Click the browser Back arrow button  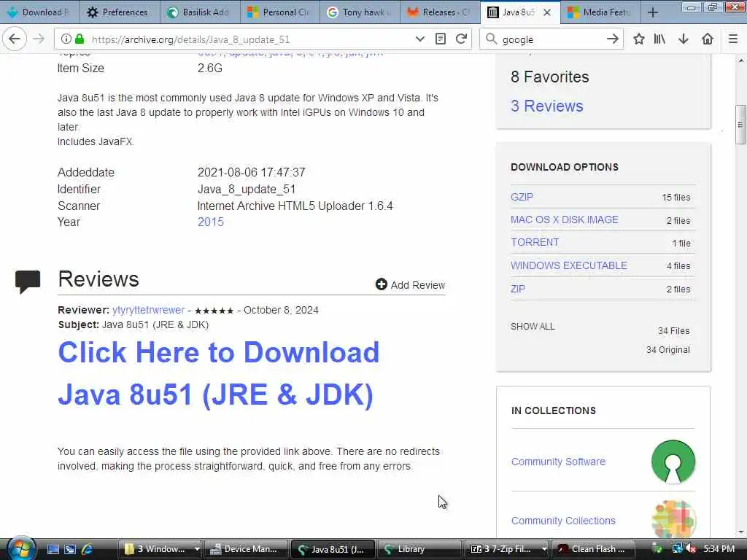coord(15,39)
